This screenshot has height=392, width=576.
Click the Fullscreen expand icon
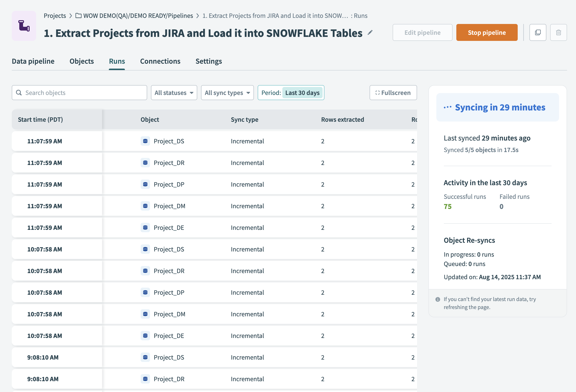(378, 92)
